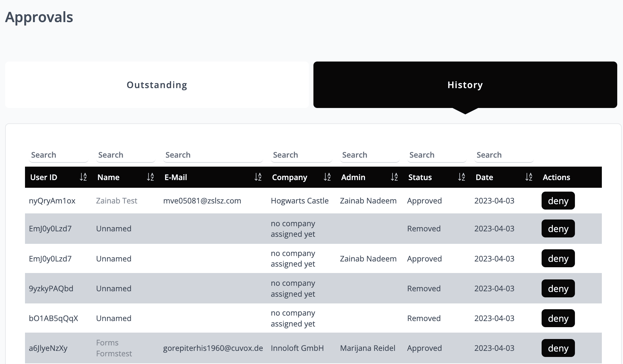This screenshot has height=364, width=623.
Task: Focus the Status search input
Action: click(x=436, y=155)
